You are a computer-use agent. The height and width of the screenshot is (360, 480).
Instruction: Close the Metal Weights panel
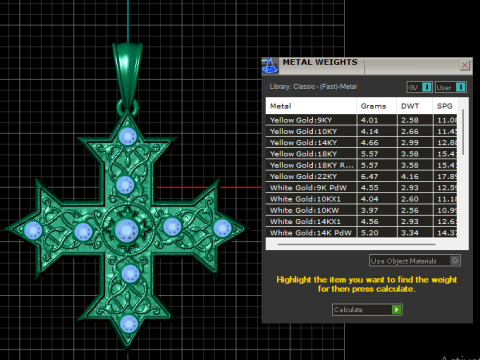(464, 65)
